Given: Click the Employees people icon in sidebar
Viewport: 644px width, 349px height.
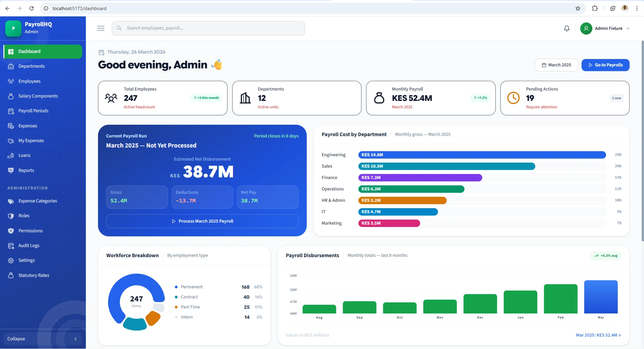Looking at the screenshot, I should [11, 81].
